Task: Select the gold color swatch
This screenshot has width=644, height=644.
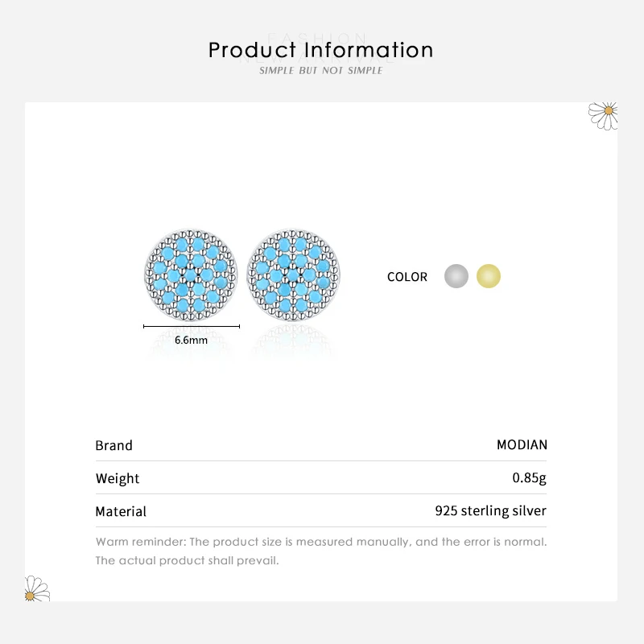Action: coord(488,276)
